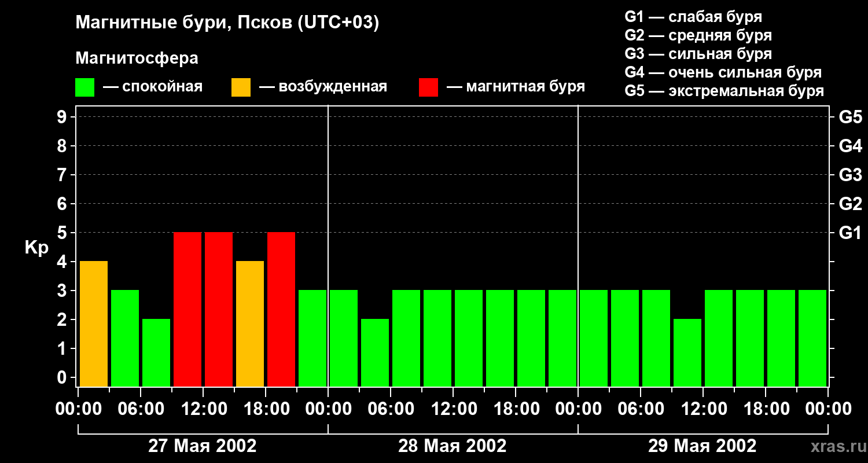The height and width of the screenshot is (463, 868).
Task: Click the red "магнитная буря" legend swatch
Action: [x=428, y=87]
